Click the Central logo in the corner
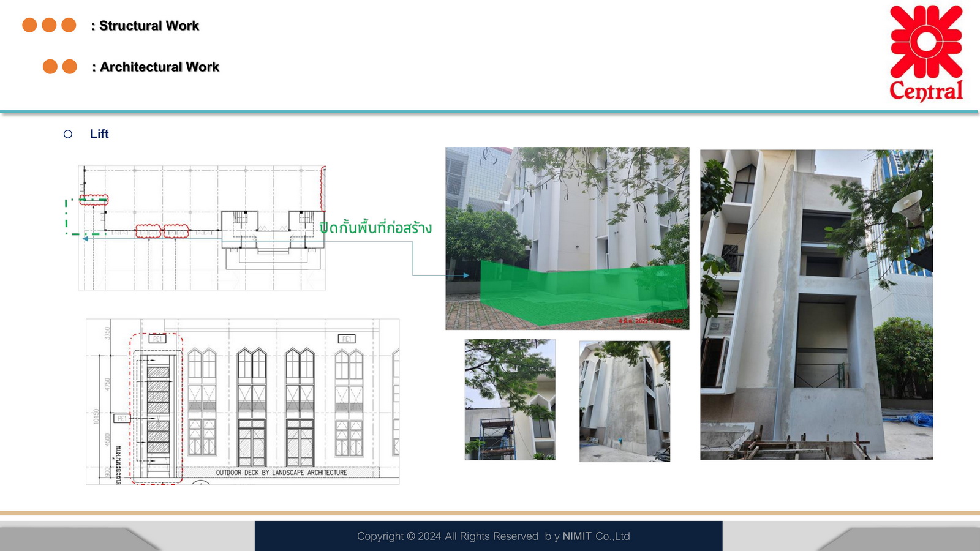 [926, 53]
